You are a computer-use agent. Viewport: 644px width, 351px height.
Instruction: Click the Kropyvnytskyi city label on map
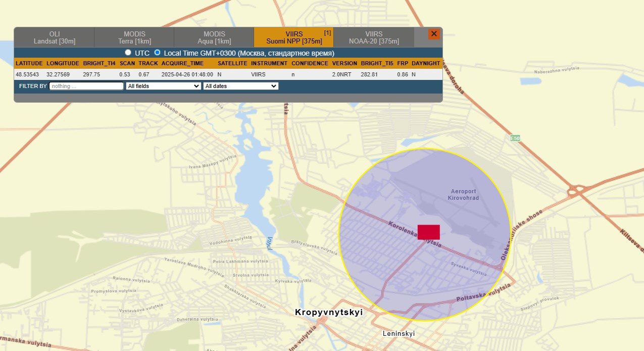click(x=329, y=313)
